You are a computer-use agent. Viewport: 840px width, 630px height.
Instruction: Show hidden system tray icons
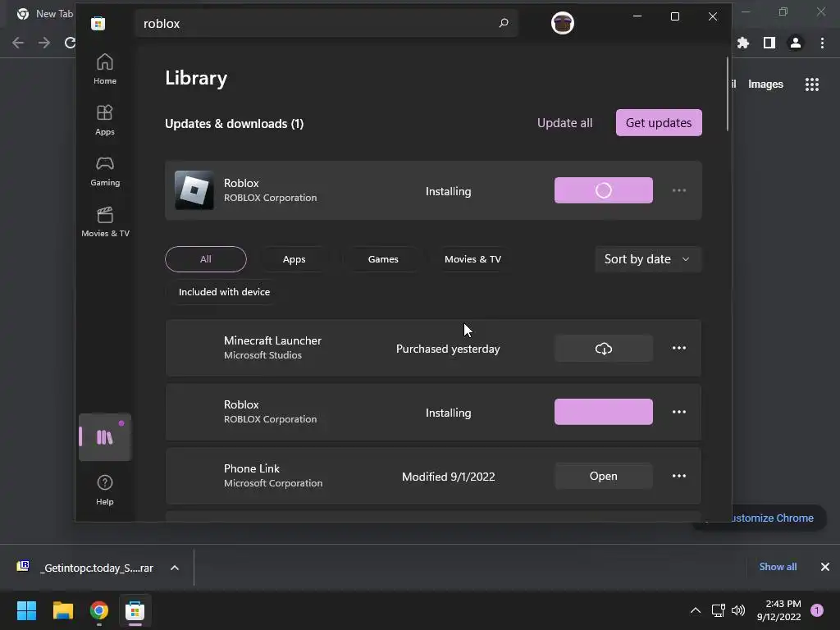point(696,610)
